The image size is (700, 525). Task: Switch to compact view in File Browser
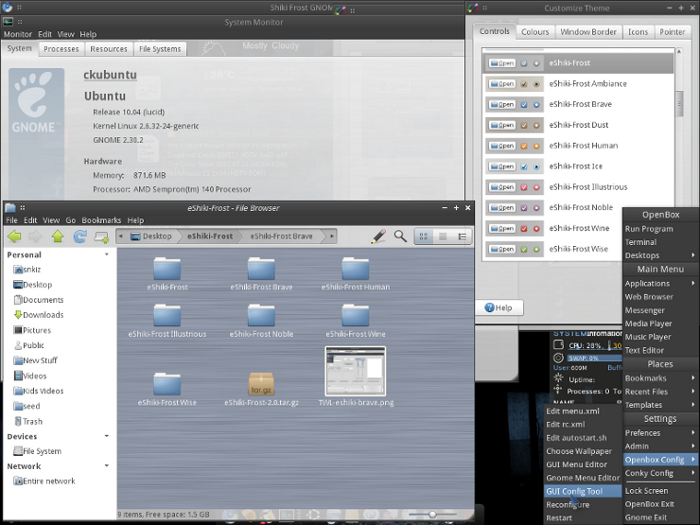(x=462, y=236)
